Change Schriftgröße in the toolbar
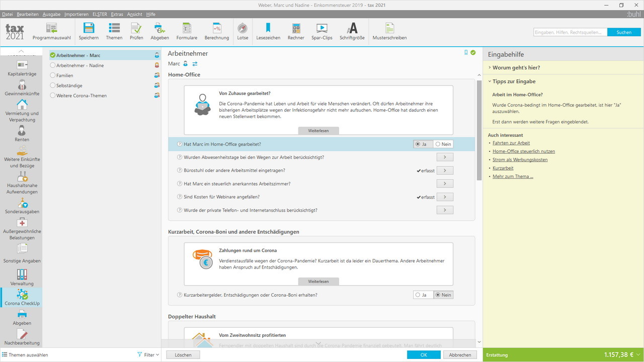 [x=352, y=31]
